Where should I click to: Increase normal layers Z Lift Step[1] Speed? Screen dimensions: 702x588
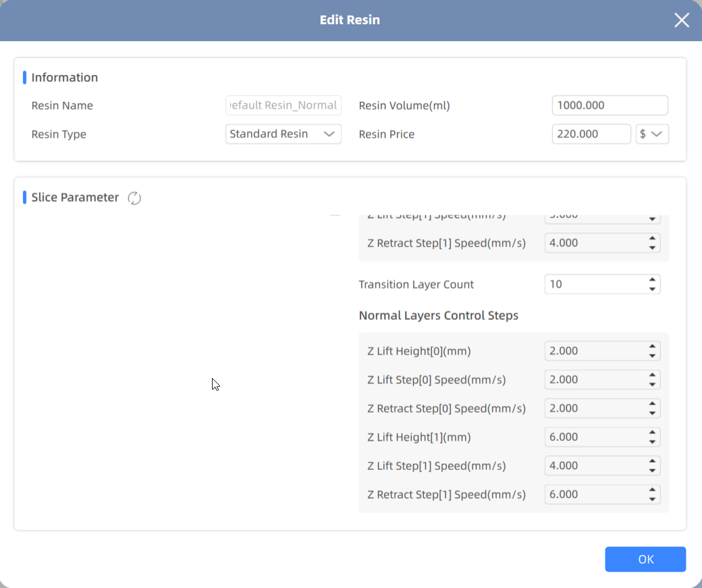click(x=652, y=461)
